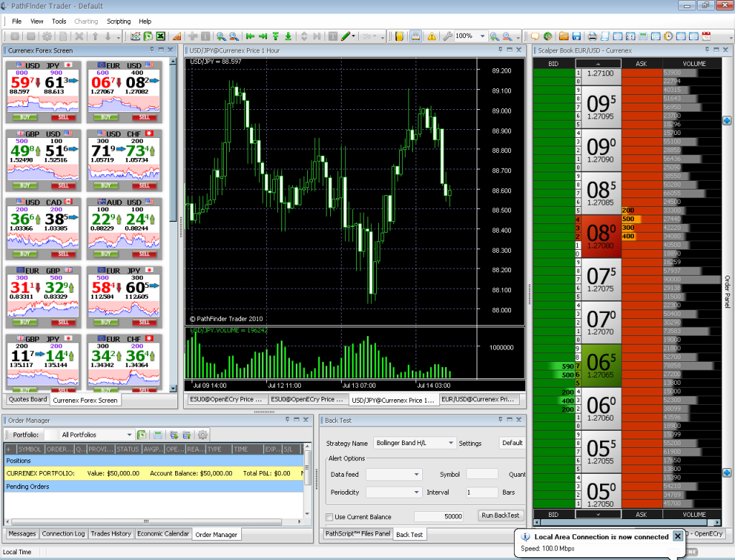This screenshot has height=560, width=735.
Task: Click gear icon in Order Manager toolbar
Action: [203, 434]
